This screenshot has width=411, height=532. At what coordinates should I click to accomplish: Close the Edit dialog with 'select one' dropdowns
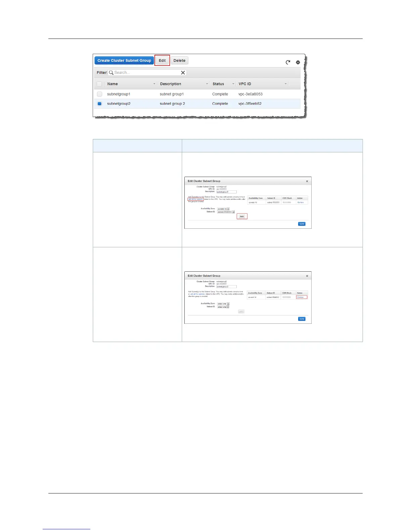307,276
